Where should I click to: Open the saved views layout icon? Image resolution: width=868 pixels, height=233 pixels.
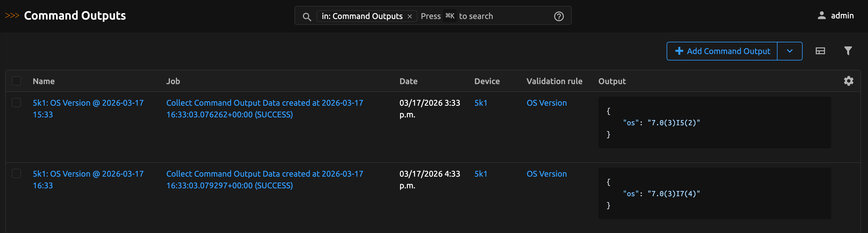coord(820,51)
